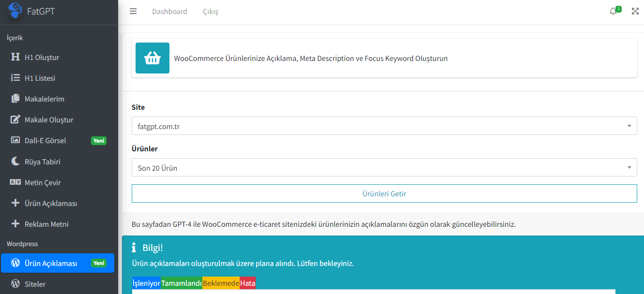Go to Makalelerim in sidebar

pos(58,99)
